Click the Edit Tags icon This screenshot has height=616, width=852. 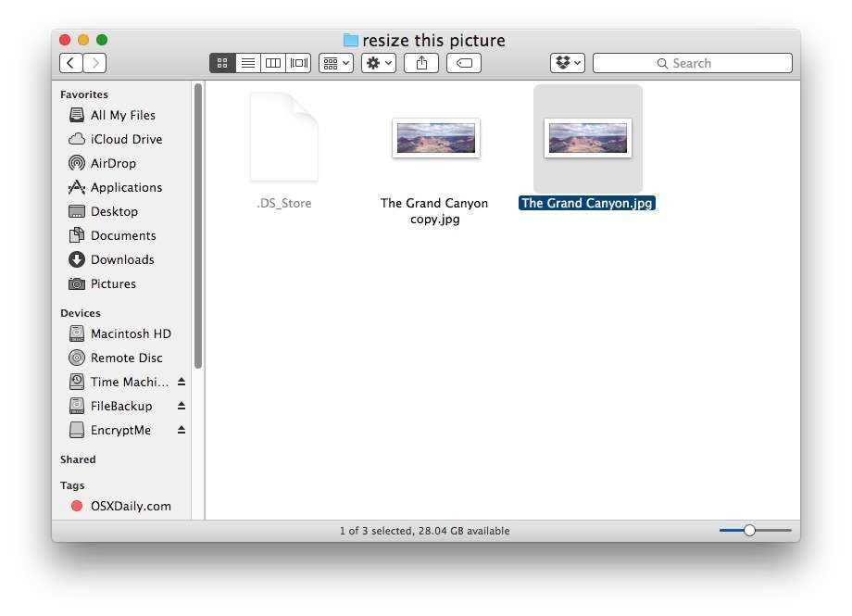coord(464,63)
